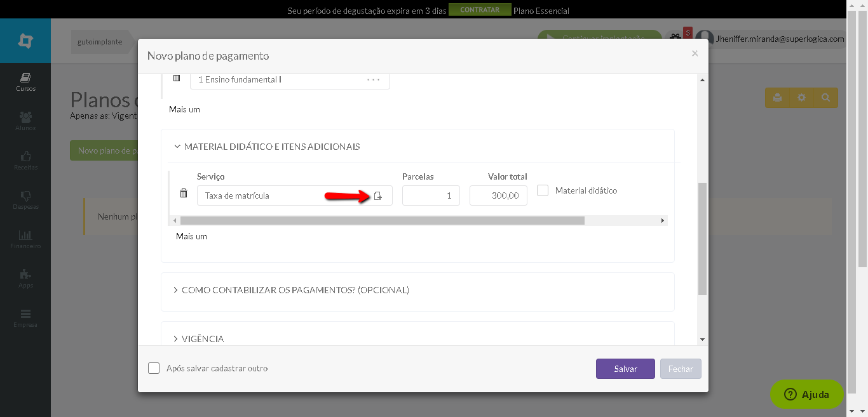Open the Alunos sidebar section
Image resolution: width=868 pixels, height=417 pixels.
pos(25,121)
